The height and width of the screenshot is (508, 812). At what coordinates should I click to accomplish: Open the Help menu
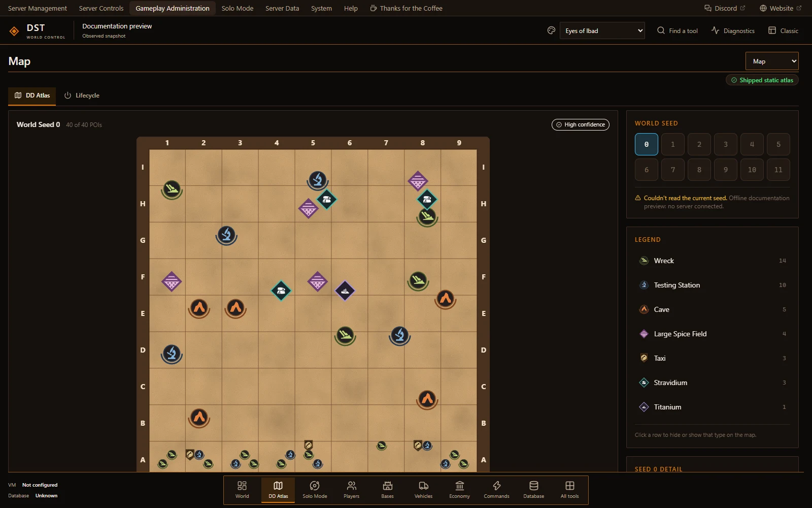click(x=351, y=8)
